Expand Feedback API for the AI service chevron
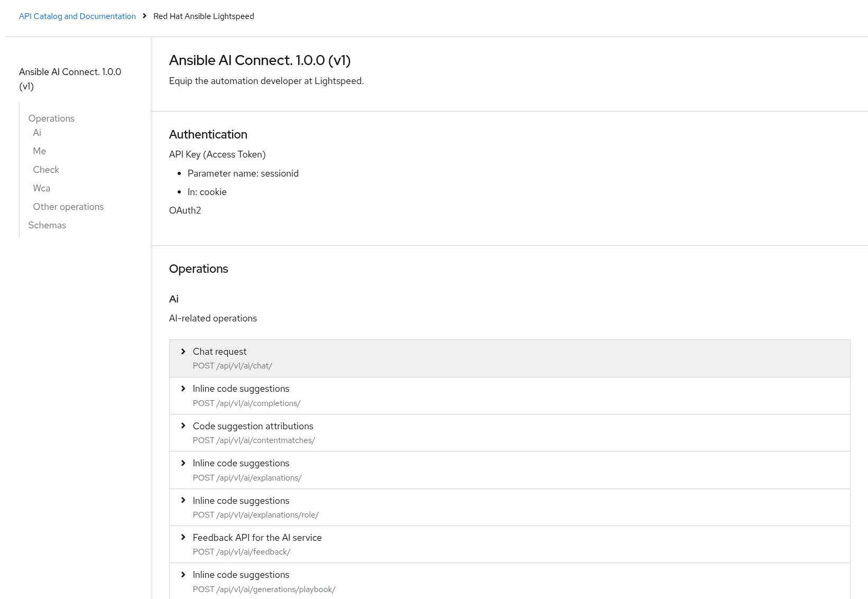 (x=183, y=537)
